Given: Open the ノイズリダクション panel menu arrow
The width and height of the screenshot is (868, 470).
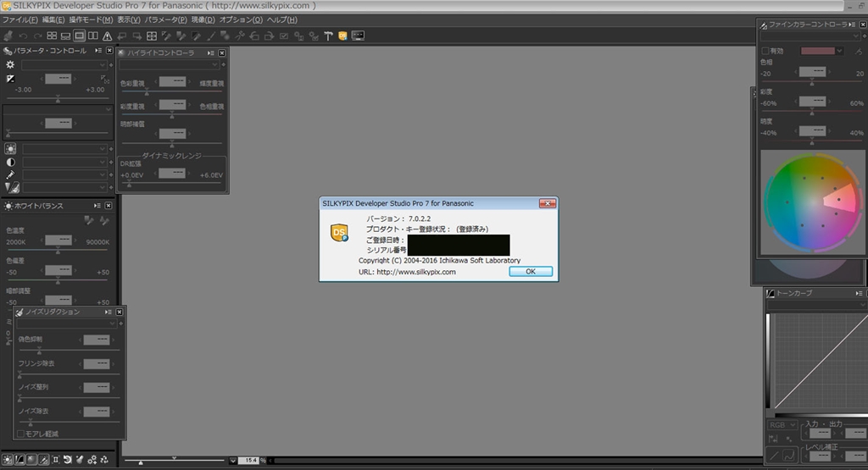Looking at the screenshot, I should click(x=108, y=312).
